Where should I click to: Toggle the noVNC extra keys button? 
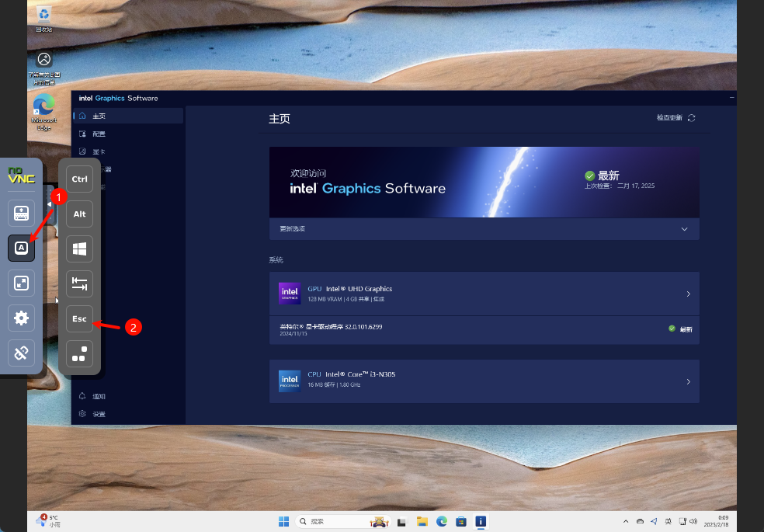(21, 248)
